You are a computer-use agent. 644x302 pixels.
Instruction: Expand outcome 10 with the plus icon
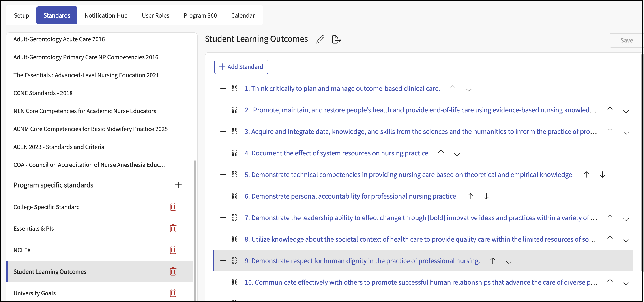pyautogui.click(x=223, y=282)
